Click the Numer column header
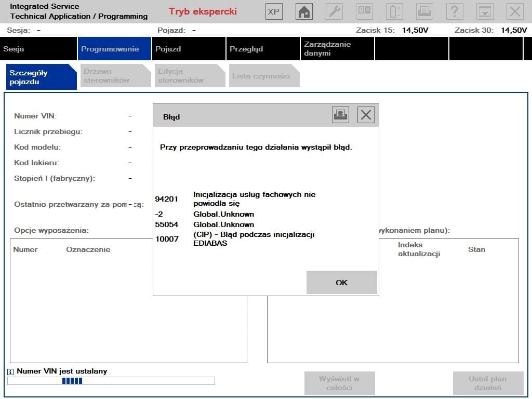Screen dimensions: 532x399 25,249
